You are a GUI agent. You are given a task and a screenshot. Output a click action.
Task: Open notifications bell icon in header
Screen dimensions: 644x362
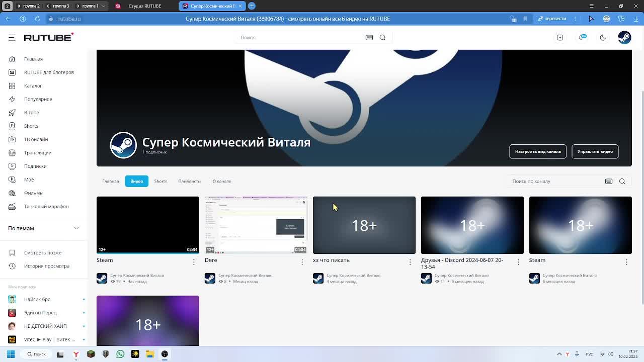tap(583, 38)
